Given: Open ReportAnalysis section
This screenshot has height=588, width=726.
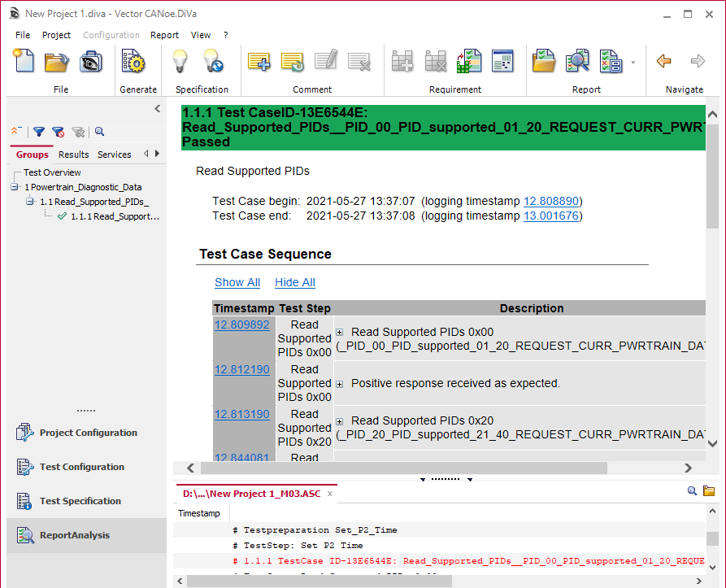Looking at the screenshot, I should (86, 535).
